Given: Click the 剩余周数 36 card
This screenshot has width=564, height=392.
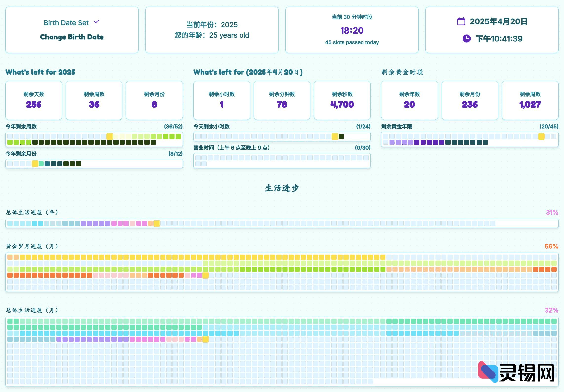Looking at the screenshot, I should click(94, 100).
